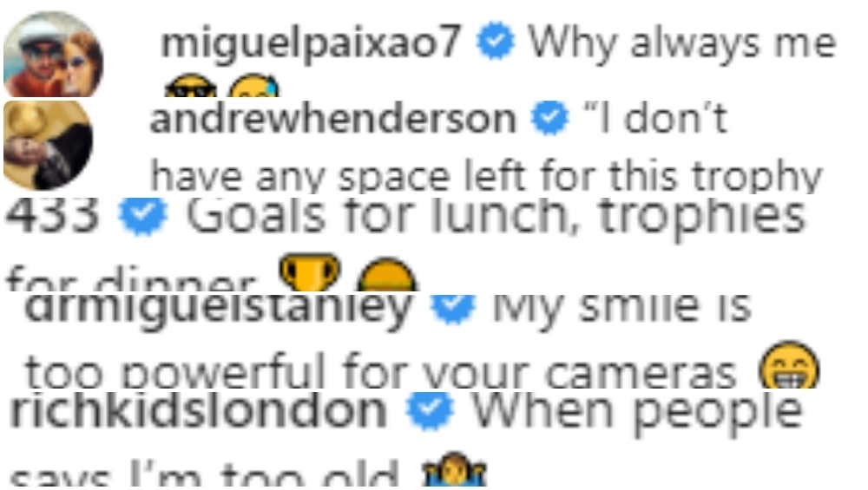
Task: Click the comment text 'Why always me'
Action: [681, 43]
